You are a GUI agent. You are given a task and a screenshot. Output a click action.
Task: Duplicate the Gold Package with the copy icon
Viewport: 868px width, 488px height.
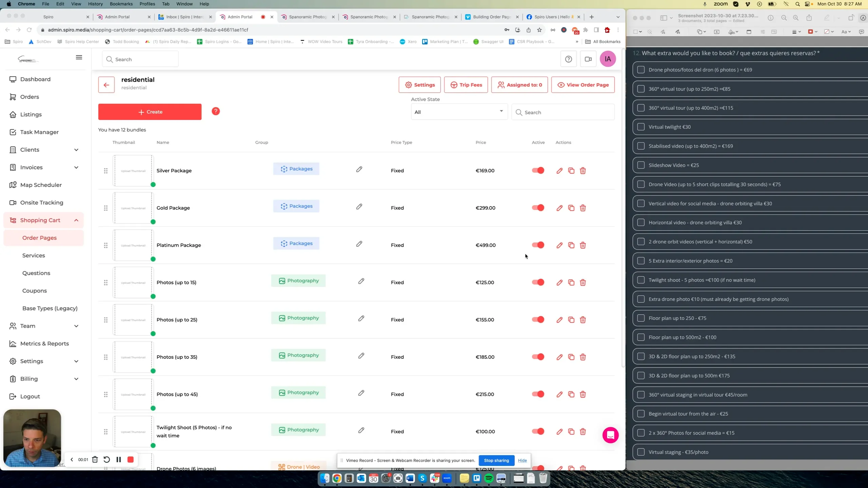571,208
